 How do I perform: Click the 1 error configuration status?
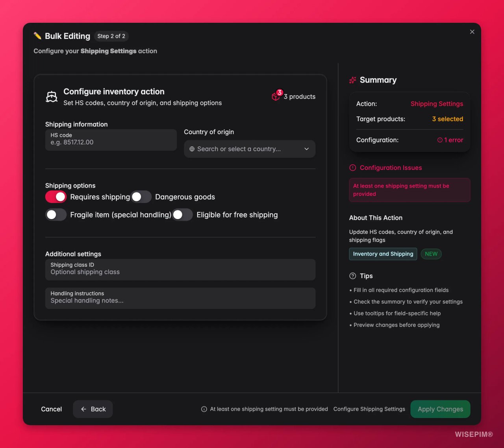(450, 140)
